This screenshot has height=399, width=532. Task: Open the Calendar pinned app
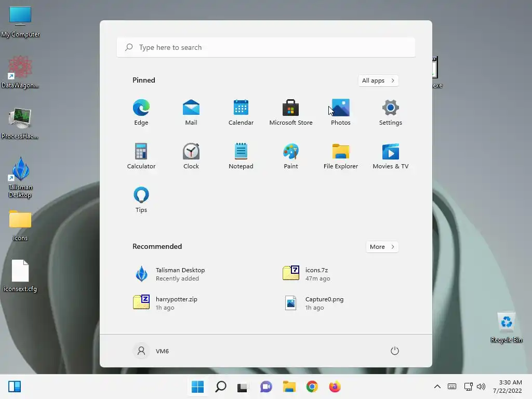[241, 112]
